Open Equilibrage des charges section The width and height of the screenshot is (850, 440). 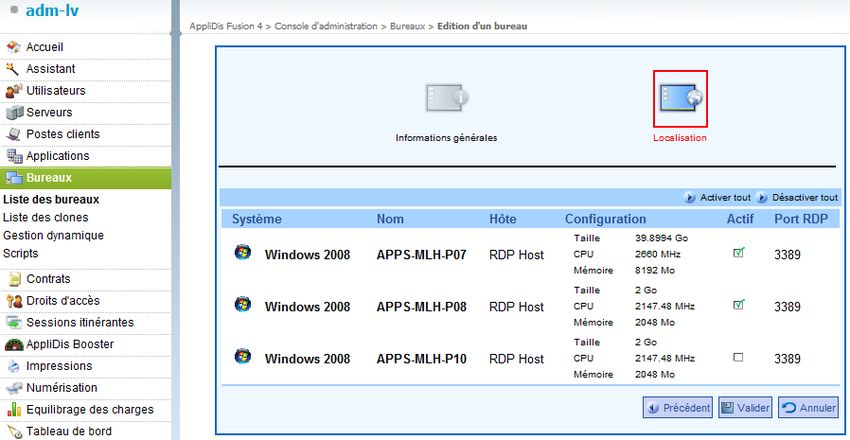[89, 410]
